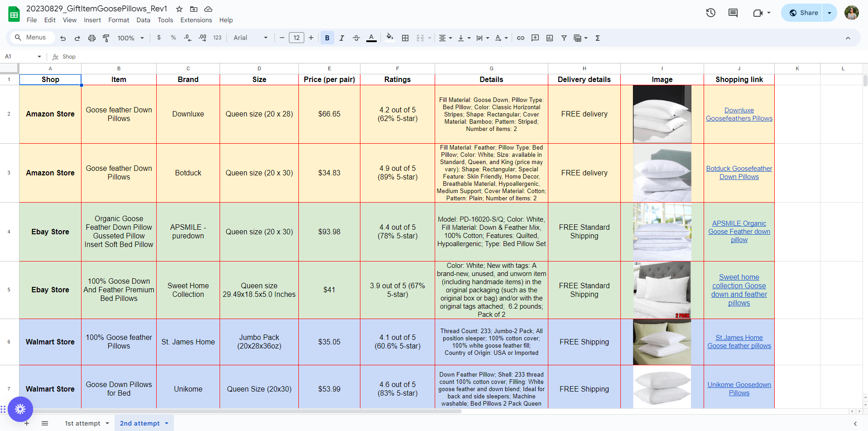Collapse the toolbar with chevron
Image resolution: width=868 pixels, height=431 pixels.
[848, 38]
